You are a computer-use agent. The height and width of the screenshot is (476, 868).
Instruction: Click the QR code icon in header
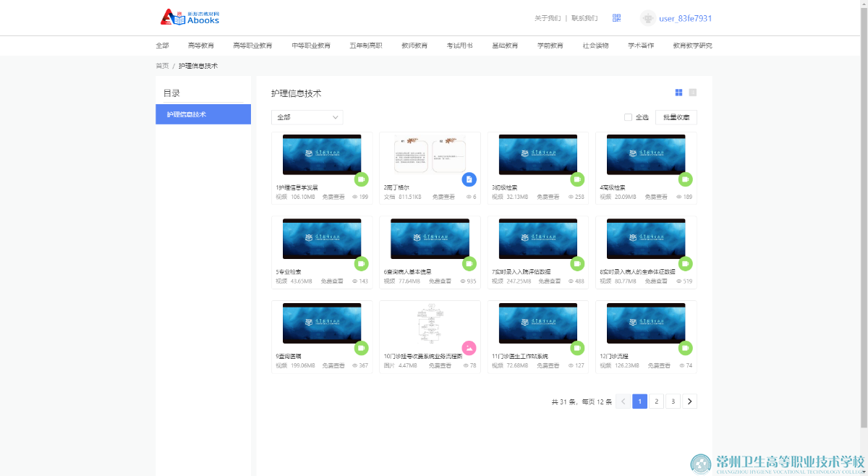(x=616, y=18)
